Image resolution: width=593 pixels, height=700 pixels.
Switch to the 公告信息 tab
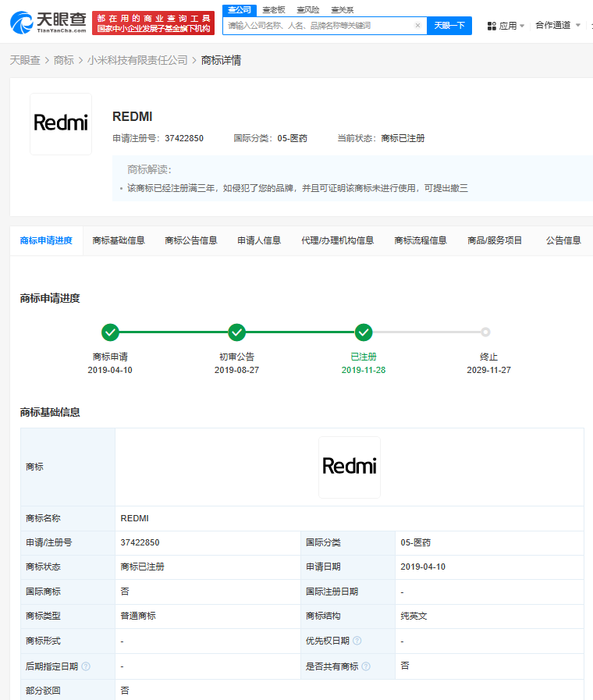(x=563, y=240)
